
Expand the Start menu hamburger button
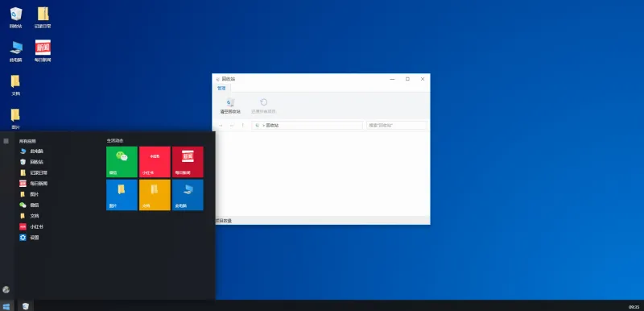pos(6,141)
